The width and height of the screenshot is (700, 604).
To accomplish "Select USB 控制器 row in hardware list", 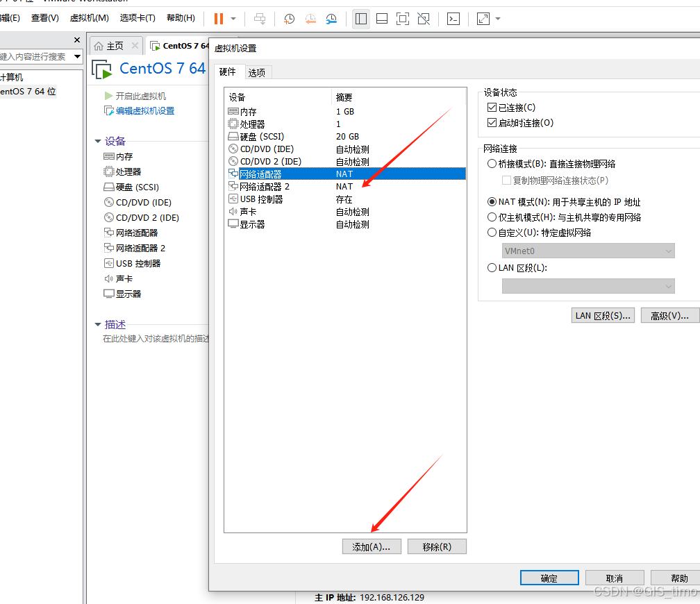I will (x=346, y=199).
